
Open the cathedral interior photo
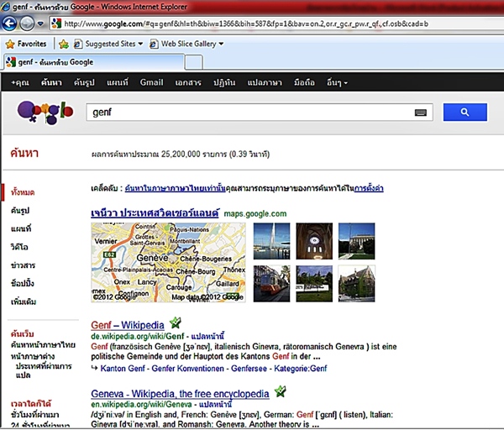pos(314,241)
